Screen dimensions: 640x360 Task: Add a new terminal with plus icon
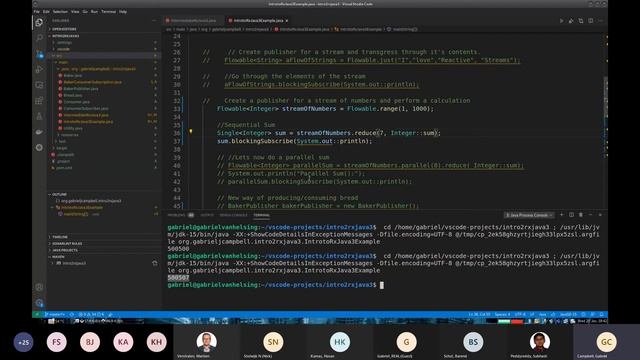(562, 215)
